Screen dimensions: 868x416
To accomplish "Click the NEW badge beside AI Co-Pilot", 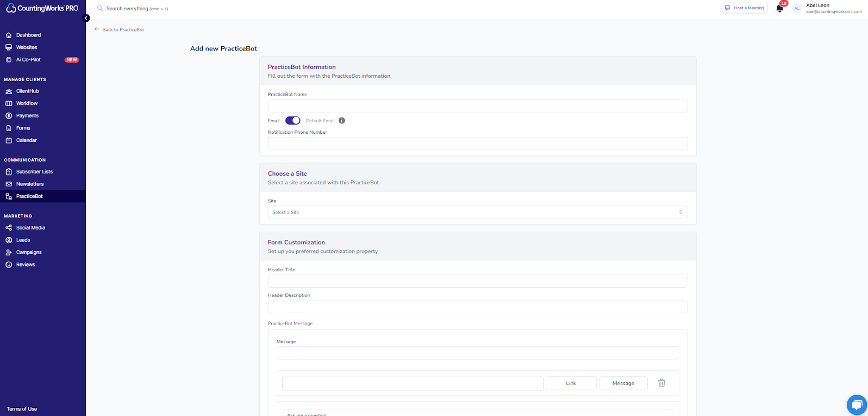I will (x=72, y=60).
